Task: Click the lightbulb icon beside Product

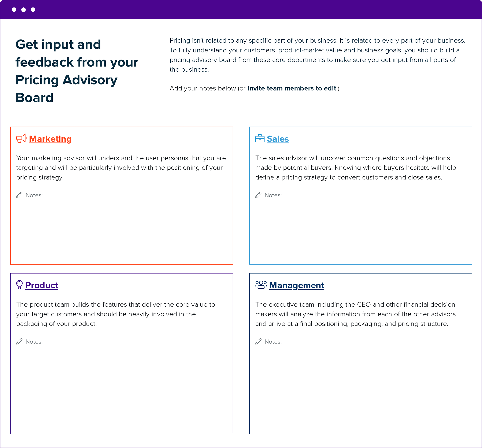Action: (x=19, y=285)
